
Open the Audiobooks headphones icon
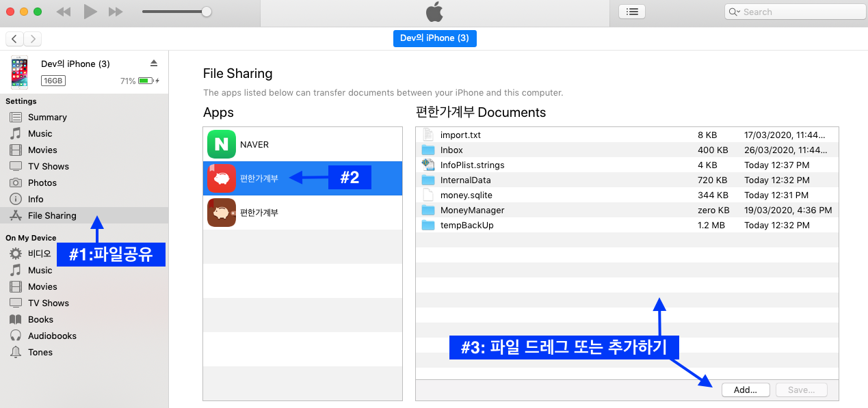coord(16,336)
